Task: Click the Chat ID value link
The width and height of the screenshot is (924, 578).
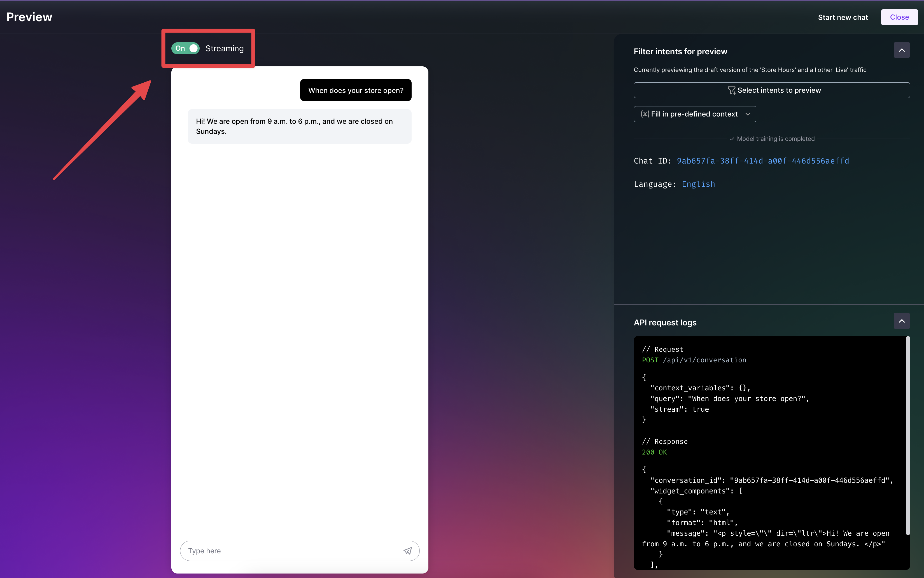Action: [x=763, y=161]
